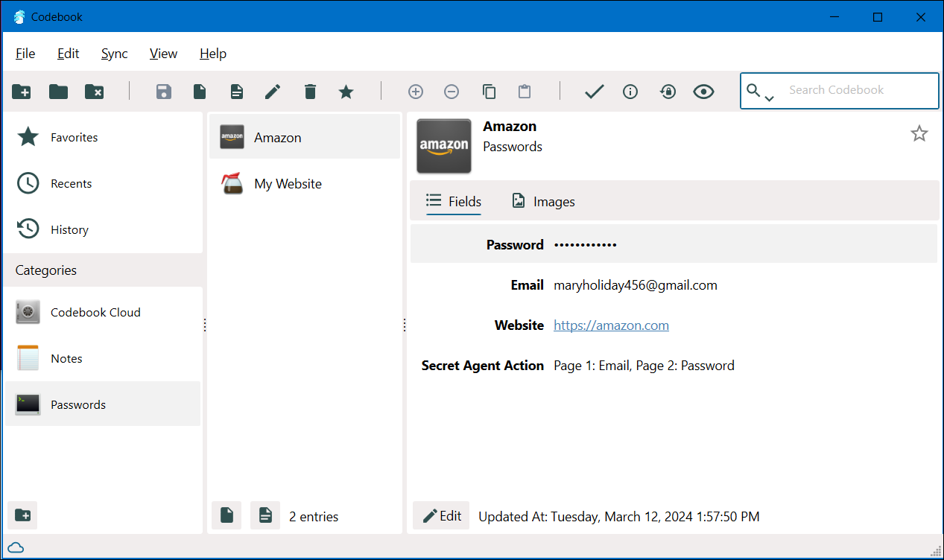Screen dimensions: 944x560
Task: Select the Amazon entry in the list
Action: coord(305,137)
